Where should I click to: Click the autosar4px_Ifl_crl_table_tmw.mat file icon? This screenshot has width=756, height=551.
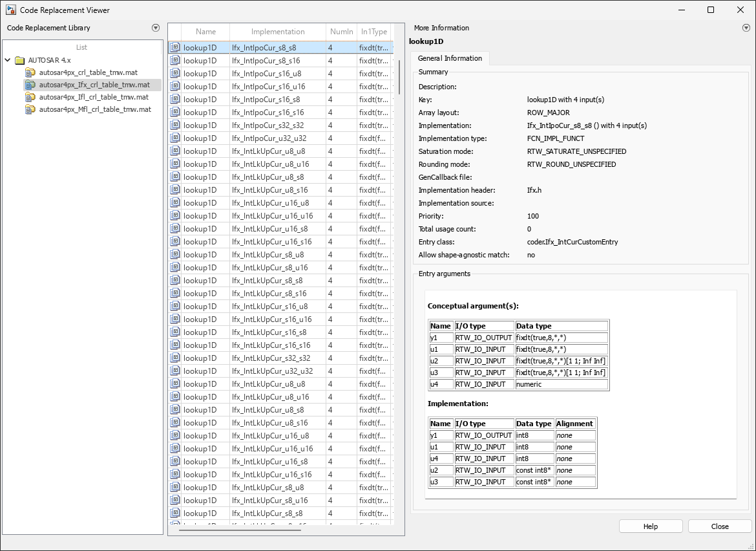pyautogui.click(x=30, y=98)
